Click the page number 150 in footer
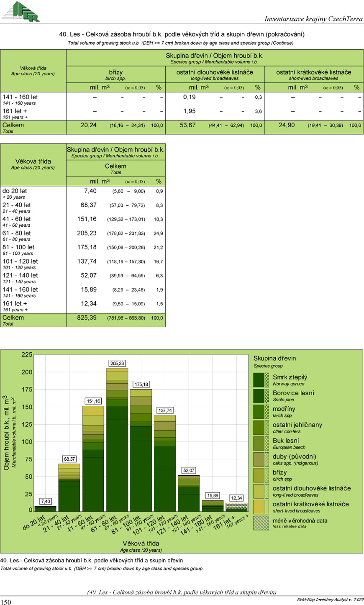Image resolution: width=364 pixels, height=605 pixels. pyautogui.click(x=6, y=602)
